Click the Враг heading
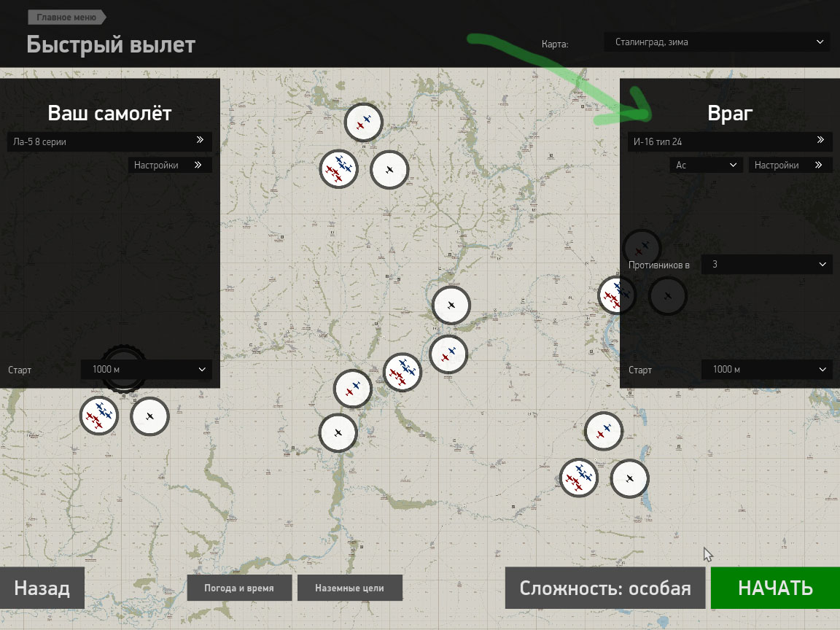This screenshot has height=630, width=840. coord(730,113)
